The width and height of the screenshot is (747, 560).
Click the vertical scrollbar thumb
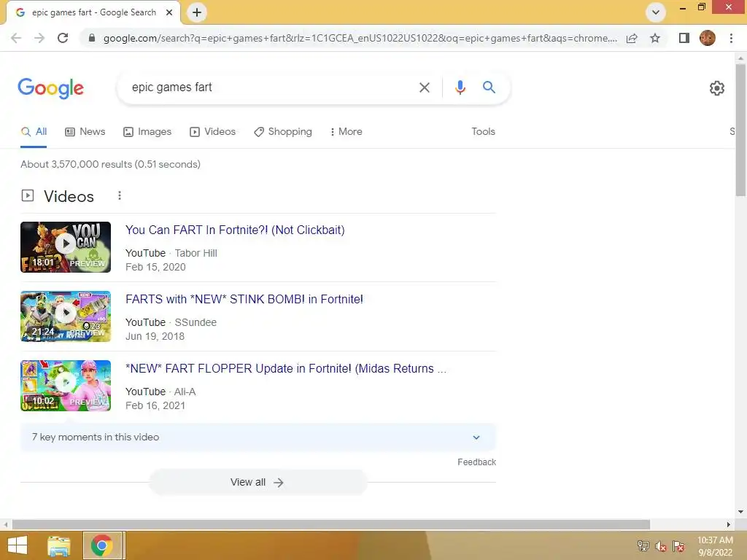tap(740, 130)
